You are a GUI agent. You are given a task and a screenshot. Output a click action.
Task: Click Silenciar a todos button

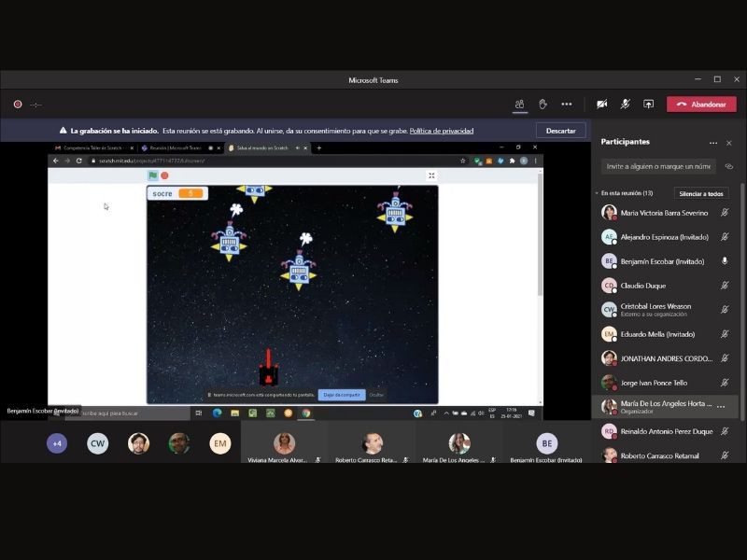701,193
